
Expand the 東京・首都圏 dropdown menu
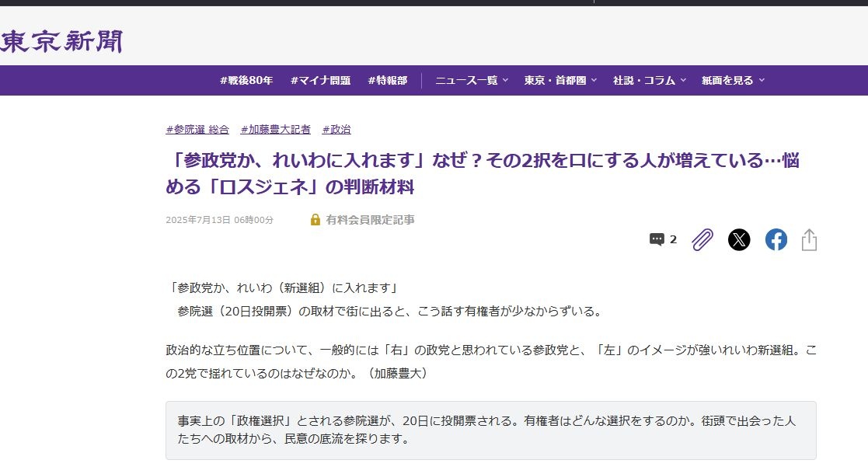[x=560, y=80]
